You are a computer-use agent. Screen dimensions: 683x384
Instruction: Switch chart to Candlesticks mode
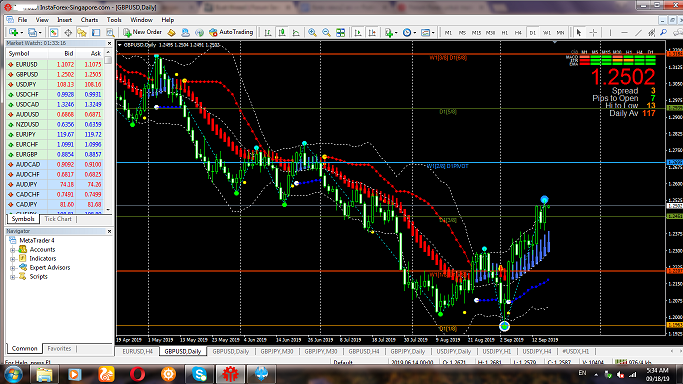pyautogui.click(x=282, y=33)
